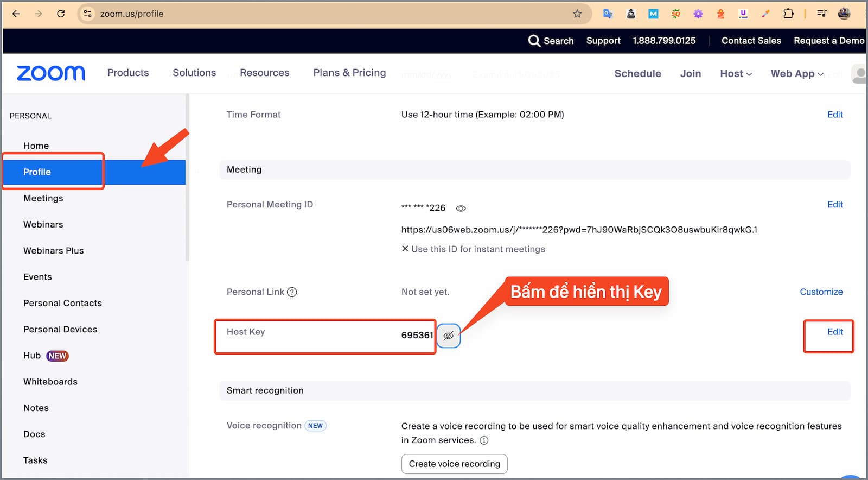Click Schedule in the top navigation
The height and width of the screenshot is (480, 868).
point(637,73)
